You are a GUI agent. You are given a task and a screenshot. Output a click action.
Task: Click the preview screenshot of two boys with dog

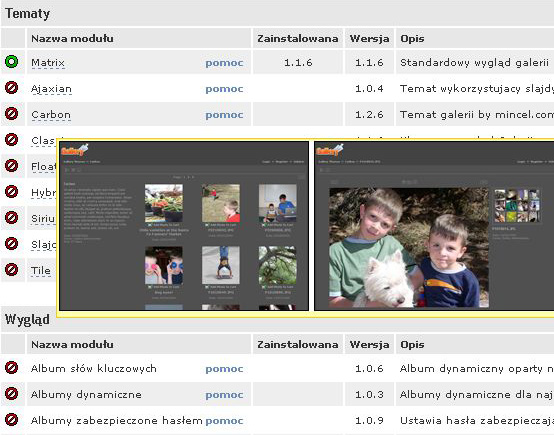click(x=435, y=226)
